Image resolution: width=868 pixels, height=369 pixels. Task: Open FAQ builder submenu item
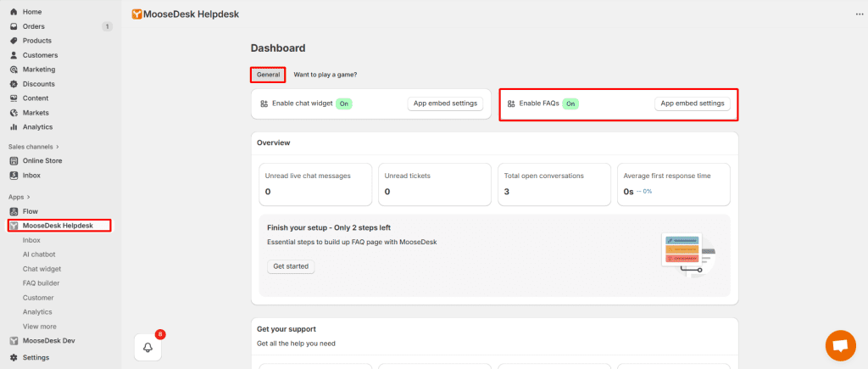tap(41, 283)
